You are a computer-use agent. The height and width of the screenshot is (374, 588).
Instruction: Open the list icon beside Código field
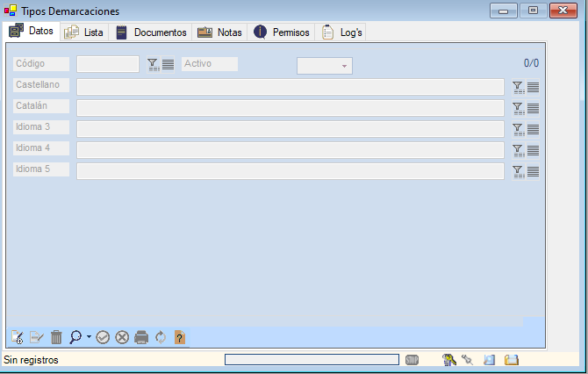[169, 64]
